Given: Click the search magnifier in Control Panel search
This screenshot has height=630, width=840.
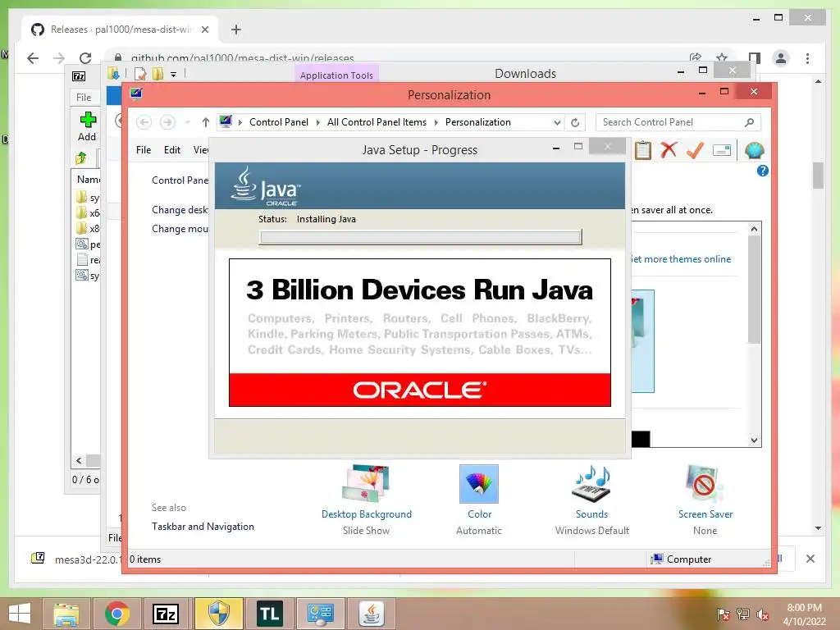Looking at the screenshot, I should 750,122.
